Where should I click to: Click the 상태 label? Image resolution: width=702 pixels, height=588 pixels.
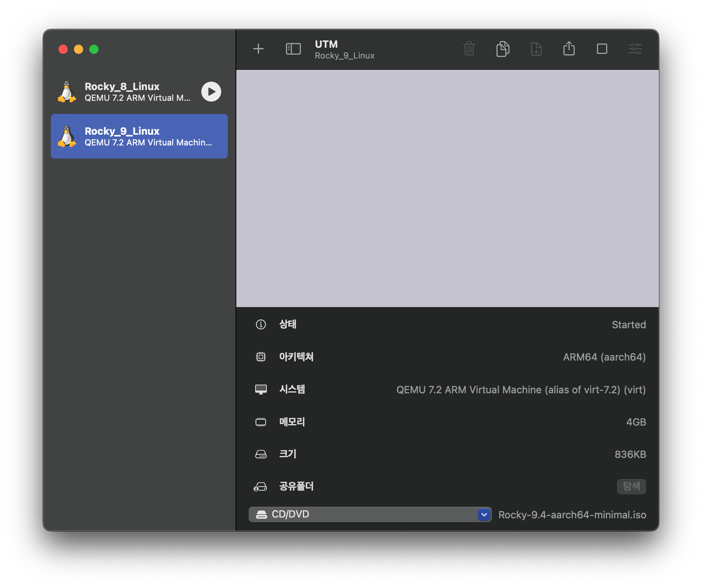click(288, 324)
